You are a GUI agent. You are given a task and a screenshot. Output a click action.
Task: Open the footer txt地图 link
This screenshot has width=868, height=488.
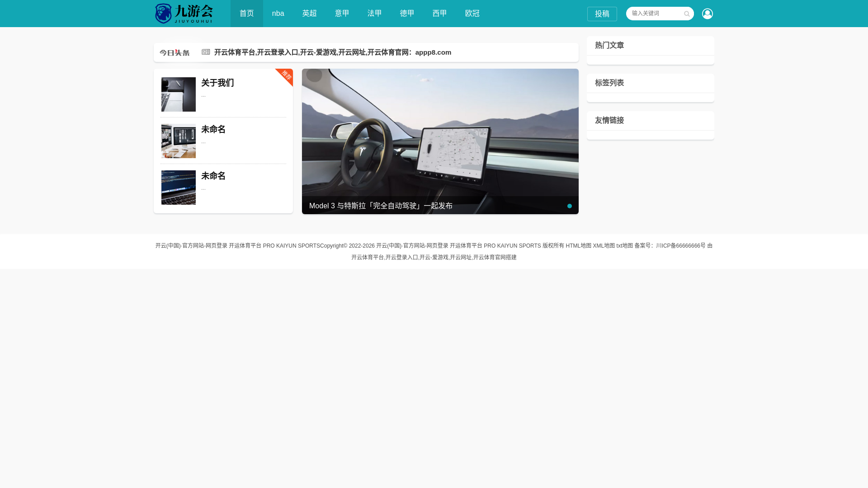click(x=625, y=246)
